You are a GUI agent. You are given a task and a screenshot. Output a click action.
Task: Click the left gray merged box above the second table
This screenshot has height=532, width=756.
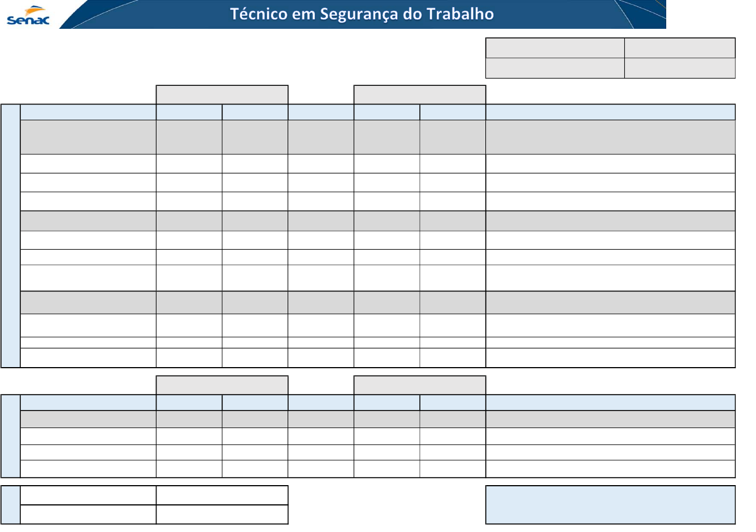(x=222, y=385)
